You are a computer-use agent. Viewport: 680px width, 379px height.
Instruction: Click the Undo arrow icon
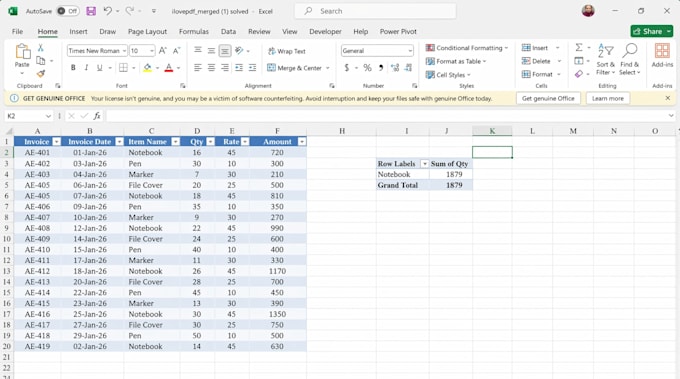coord(108,11)
